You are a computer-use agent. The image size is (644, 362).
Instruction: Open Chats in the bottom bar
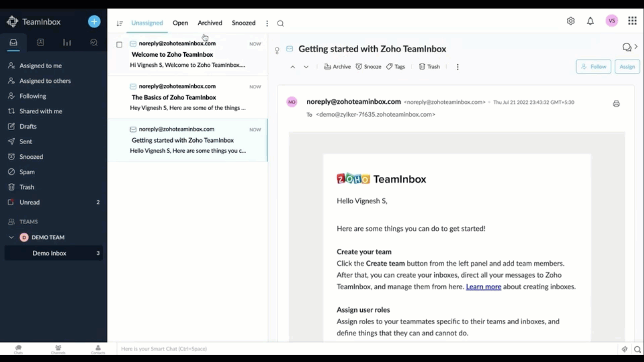(x=18, y=349)
